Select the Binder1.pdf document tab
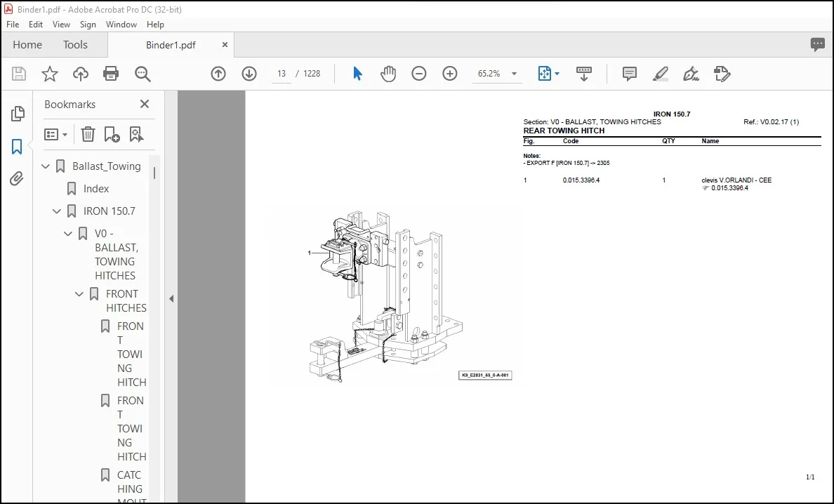This screenshot has height=504, width=834. pyautogui.click(x=171, y=45)
